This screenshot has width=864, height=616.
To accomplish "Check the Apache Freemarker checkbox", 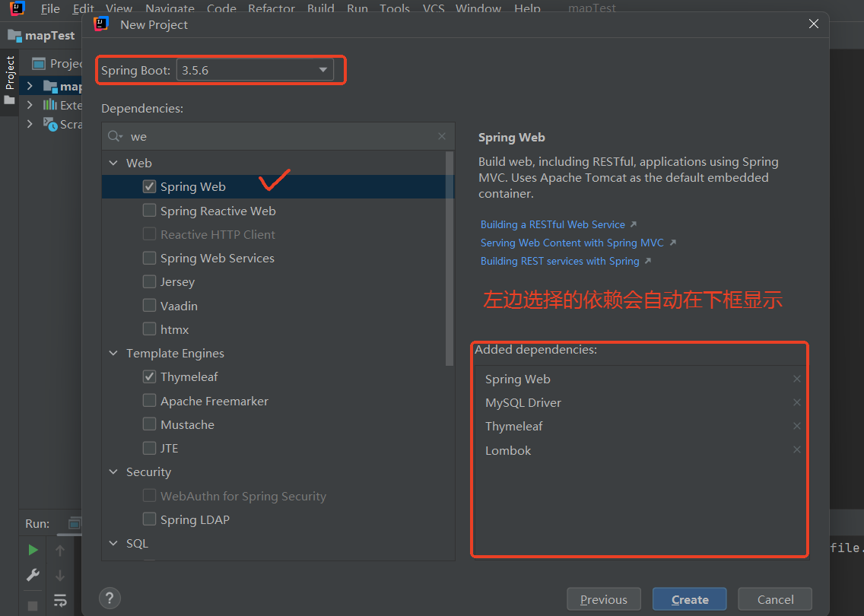I will 149,401.
